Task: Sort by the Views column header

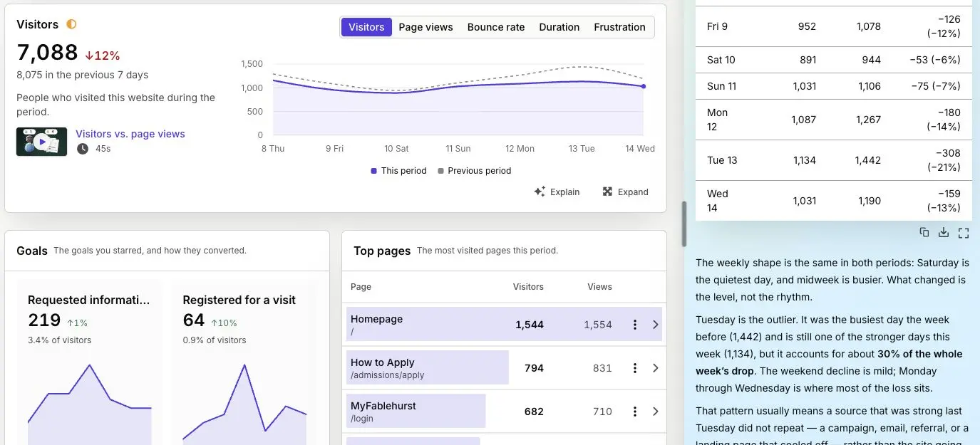Action: (599, 287)
